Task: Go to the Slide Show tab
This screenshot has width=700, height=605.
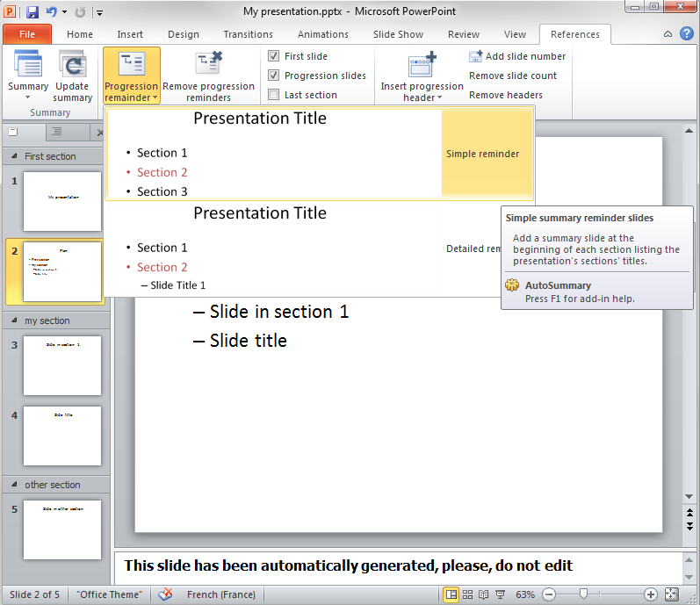Action: (x=398, y=34)
